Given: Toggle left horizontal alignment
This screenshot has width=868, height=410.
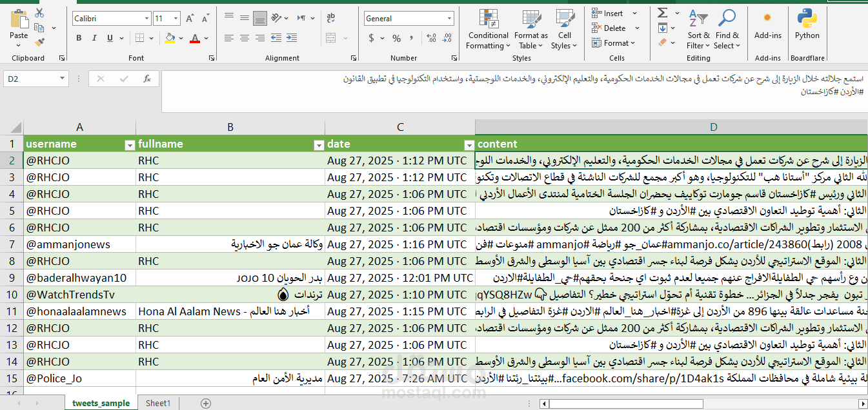Looking at the screenshot, I should click(229, 38).
